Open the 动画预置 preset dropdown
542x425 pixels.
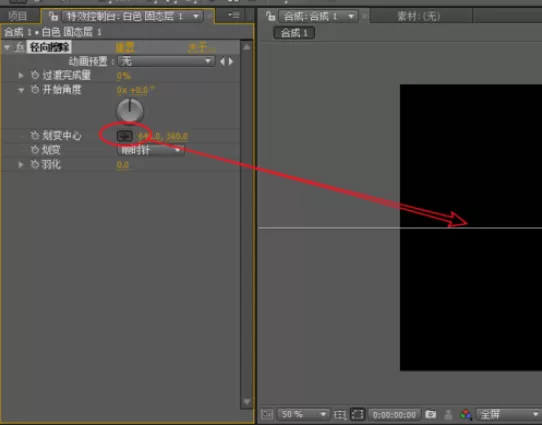coord(166,62)
